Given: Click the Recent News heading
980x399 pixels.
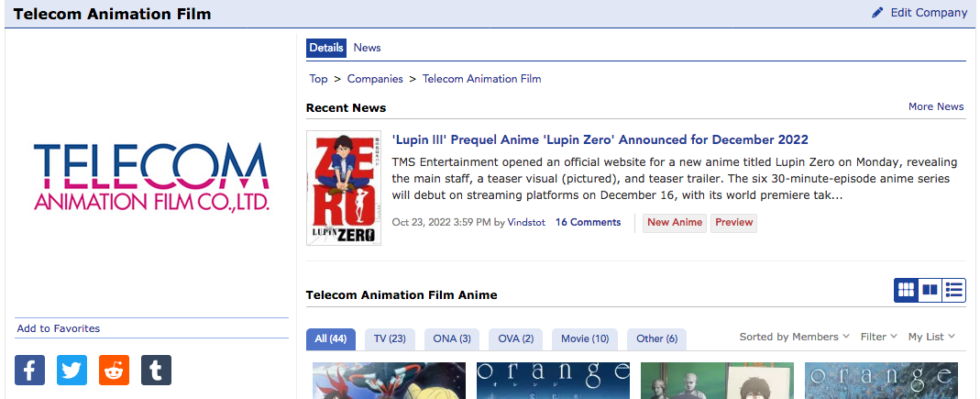Looking at the screenshot, I should [347, 107].
